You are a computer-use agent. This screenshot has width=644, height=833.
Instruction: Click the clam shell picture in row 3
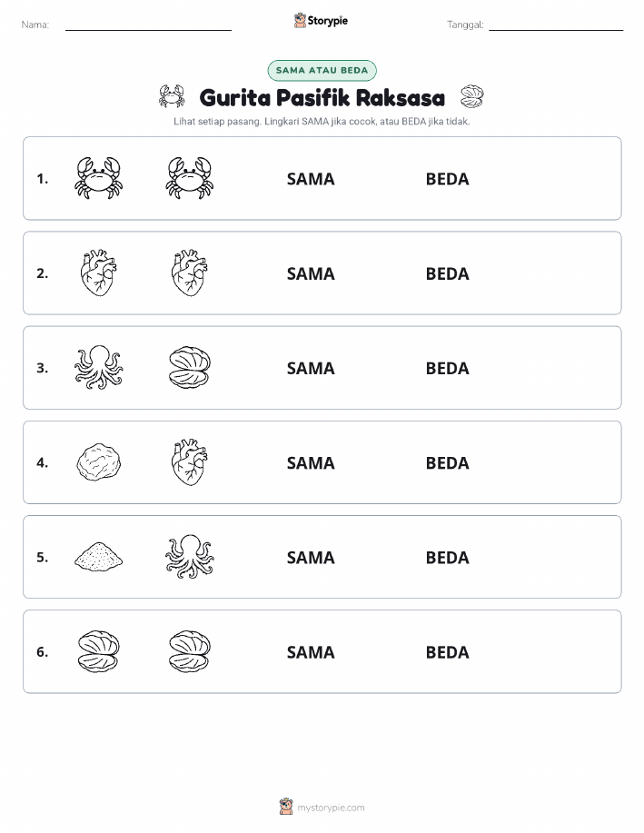coord(190,367)
